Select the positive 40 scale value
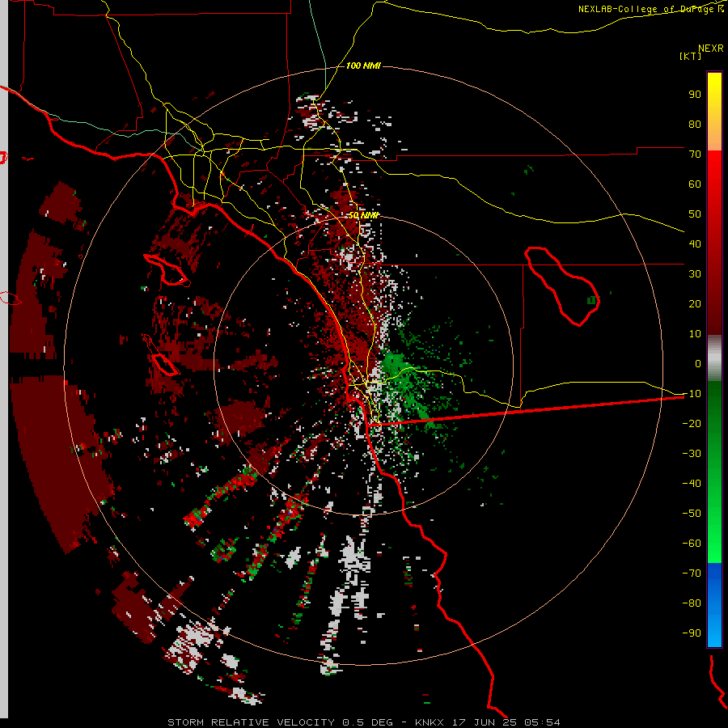Screen dimensions: 728x728 tap(695, 243)
